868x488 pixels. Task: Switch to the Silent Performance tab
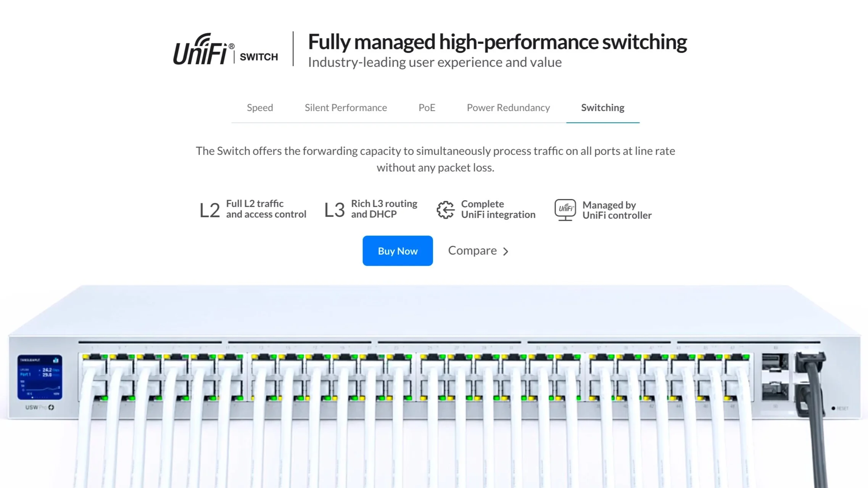[x=346, y=108]
